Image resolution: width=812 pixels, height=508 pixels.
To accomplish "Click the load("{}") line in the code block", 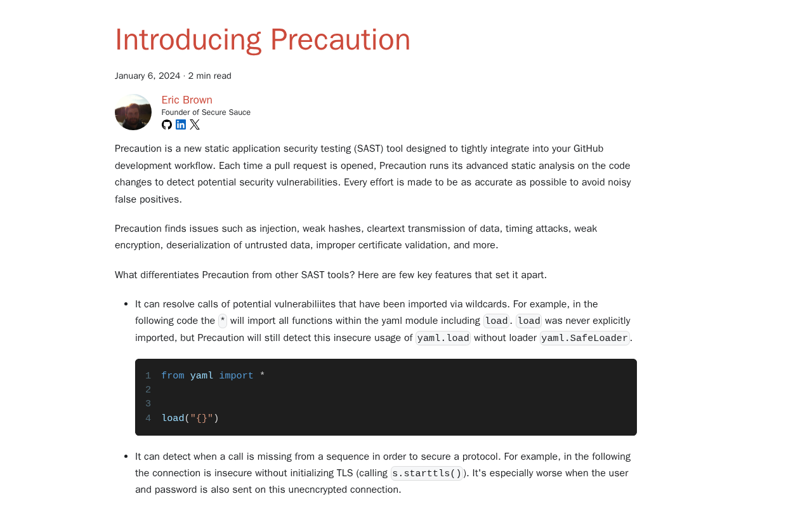I will pyautogui.click(x=190, y=418).
